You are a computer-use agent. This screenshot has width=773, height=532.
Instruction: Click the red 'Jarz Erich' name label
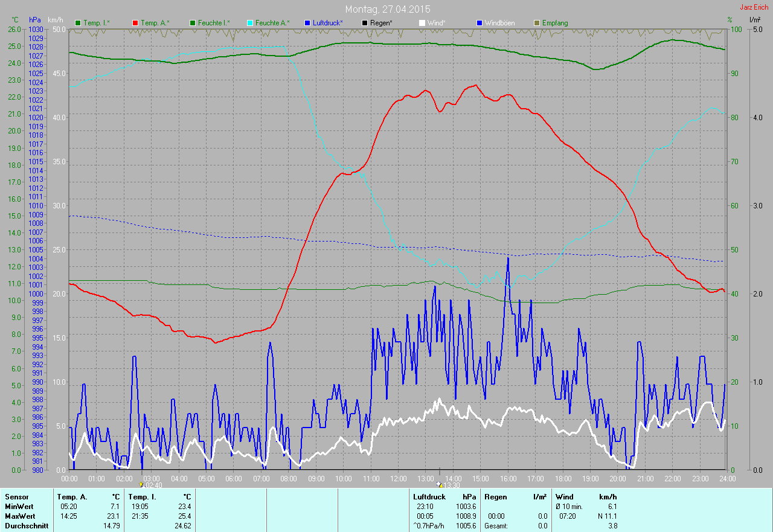pyautogui.click(x=754, y=7)
